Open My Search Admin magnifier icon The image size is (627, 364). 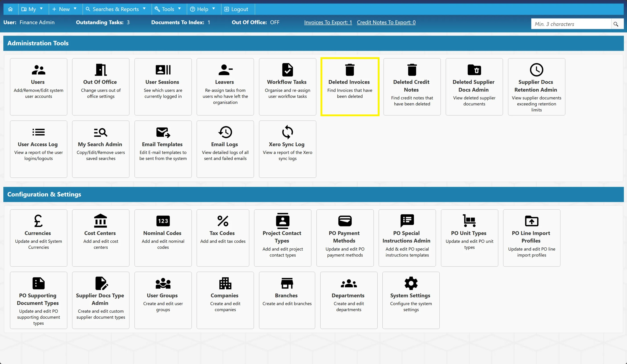100,132
